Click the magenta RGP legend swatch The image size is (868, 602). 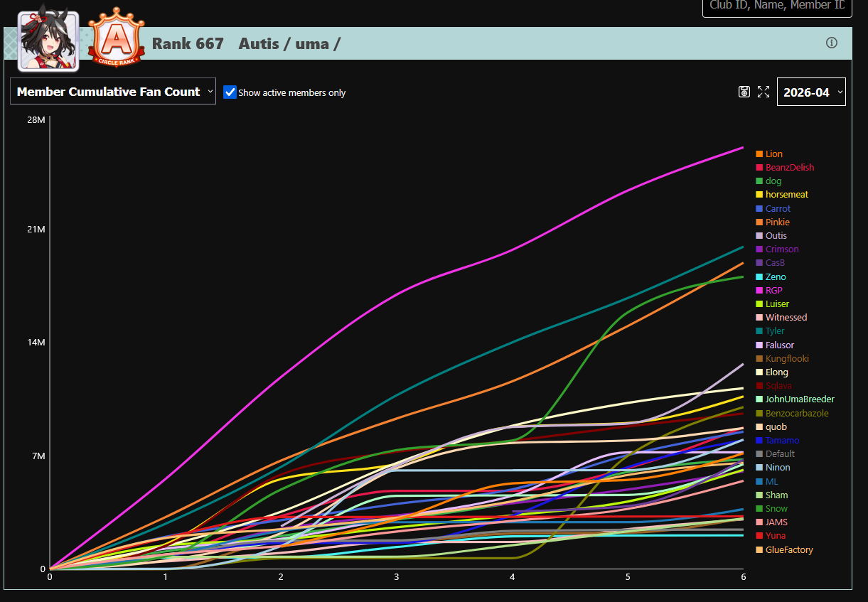[x=759, y=290]
